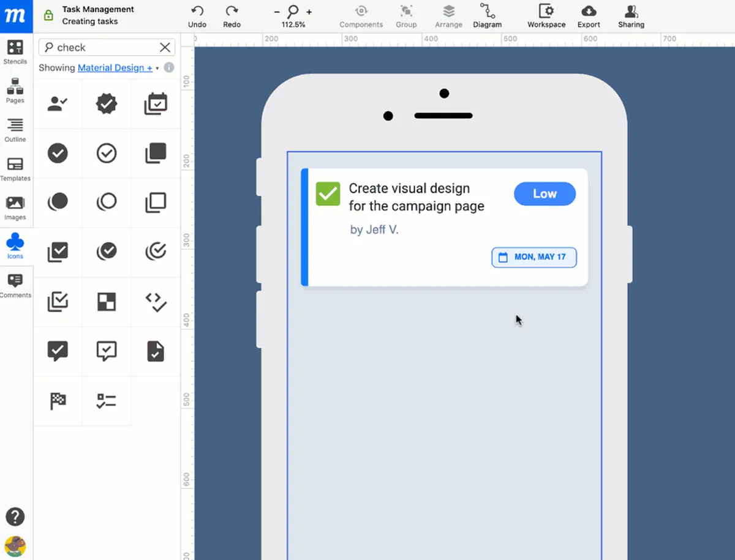This screenshot has width=735, height=560.
Task: Toggle the project lock icon
Action: [x=48, y=16]
